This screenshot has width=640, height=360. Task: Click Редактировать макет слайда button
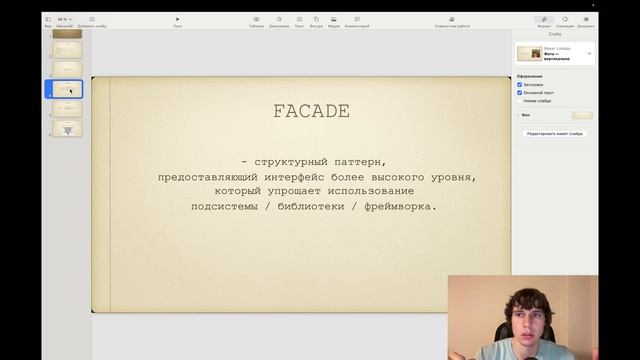tap(555, 133)
